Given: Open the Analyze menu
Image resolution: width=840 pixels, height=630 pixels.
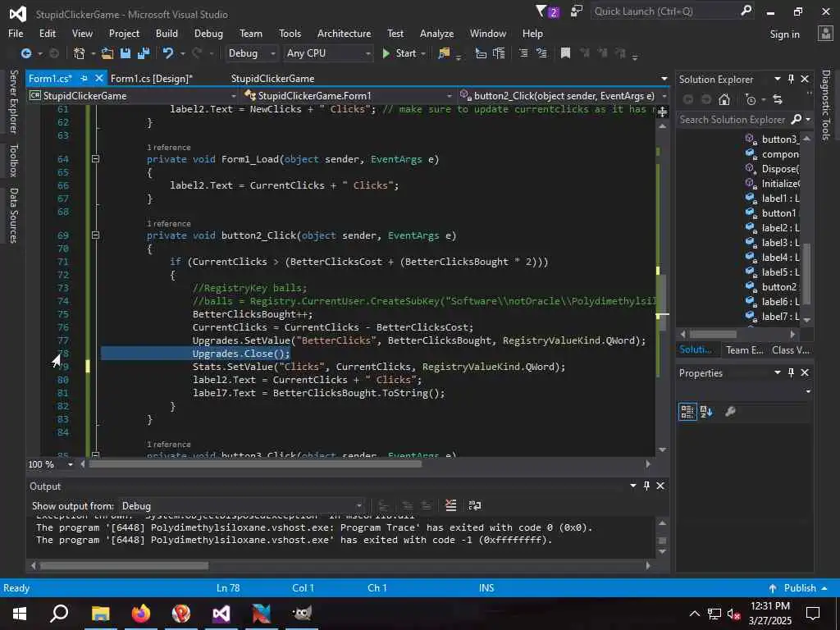Looking at the screenshot, I should click(436, 33).
